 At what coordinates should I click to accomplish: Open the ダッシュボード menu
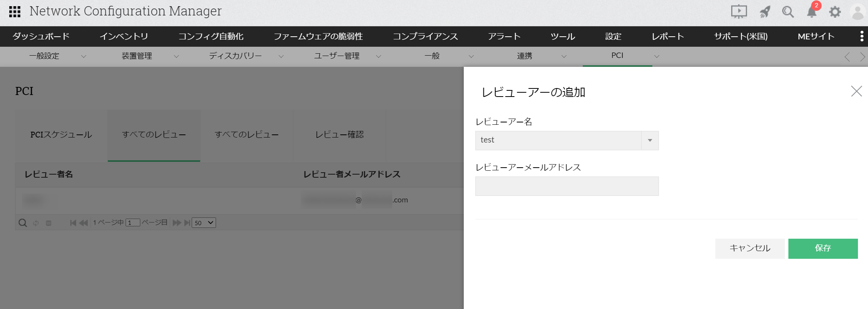click(x=41, y=36)
